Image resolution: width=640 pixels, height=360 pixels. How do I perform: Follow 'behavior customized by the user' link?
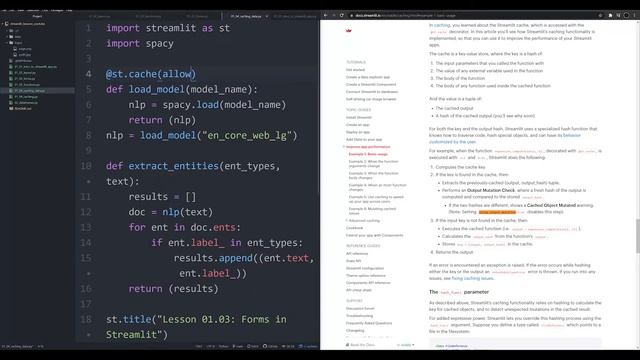(x=504, y=139)
